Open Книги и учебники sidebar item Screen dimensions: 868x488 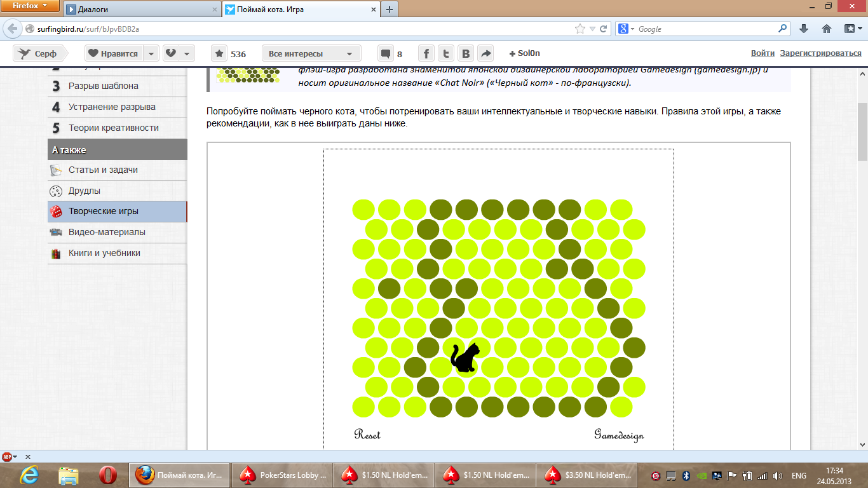(118, 253)
